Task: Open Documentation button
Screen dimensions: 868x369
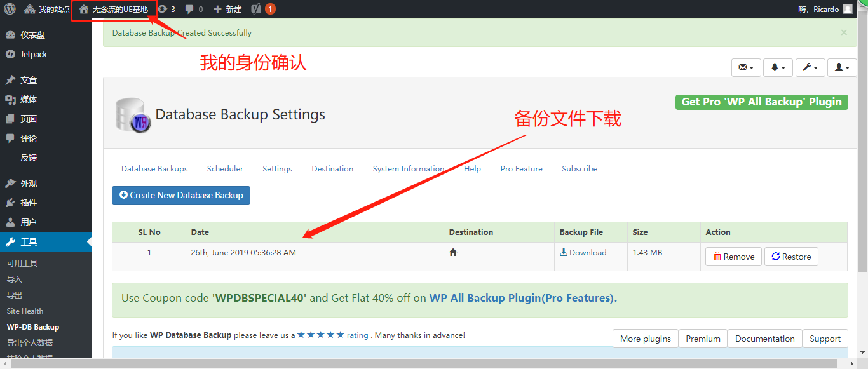Action: click(x=764, y=339)
